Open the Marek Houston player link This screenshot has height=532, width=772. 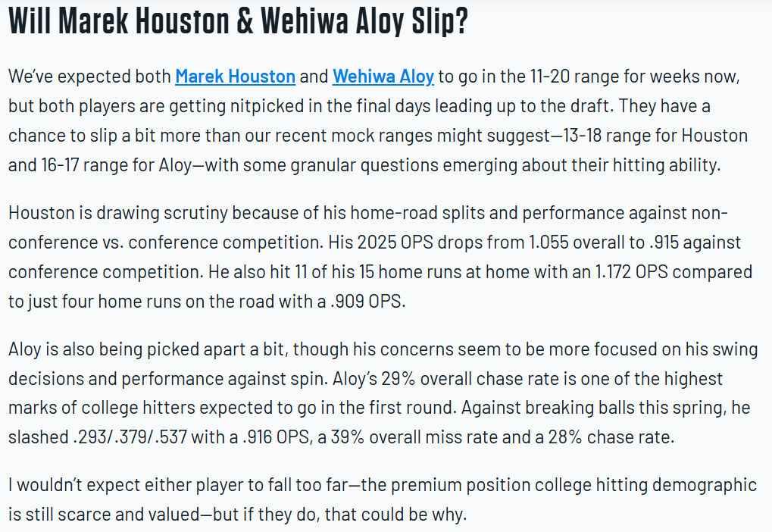pos(235,77)
